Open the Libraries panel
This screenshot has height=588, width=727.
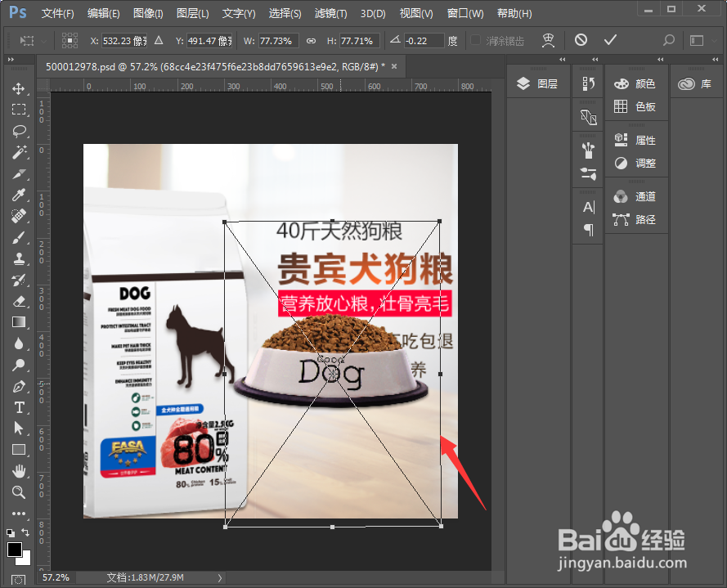[x=694, y=84]
